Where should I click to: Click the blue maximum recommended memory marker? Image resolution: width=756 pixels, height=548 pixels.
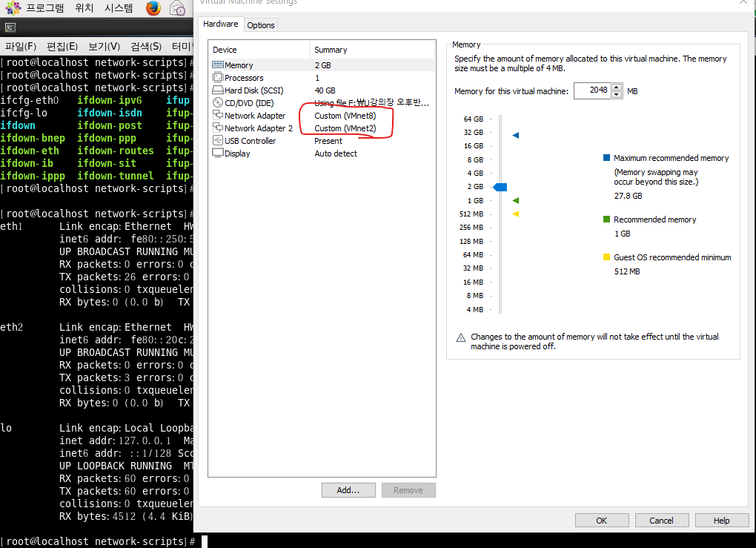pos(515,135)
